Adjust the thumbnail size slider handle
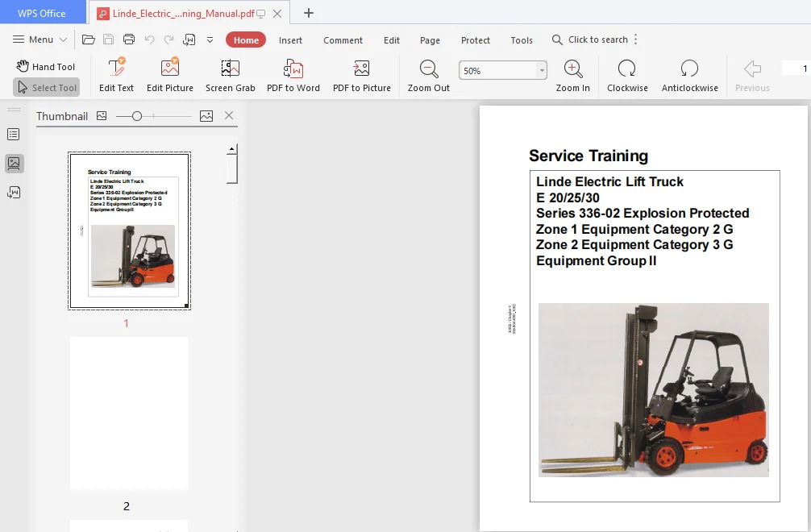This screenshot has width=811, height=532. (x=136, y=116)
